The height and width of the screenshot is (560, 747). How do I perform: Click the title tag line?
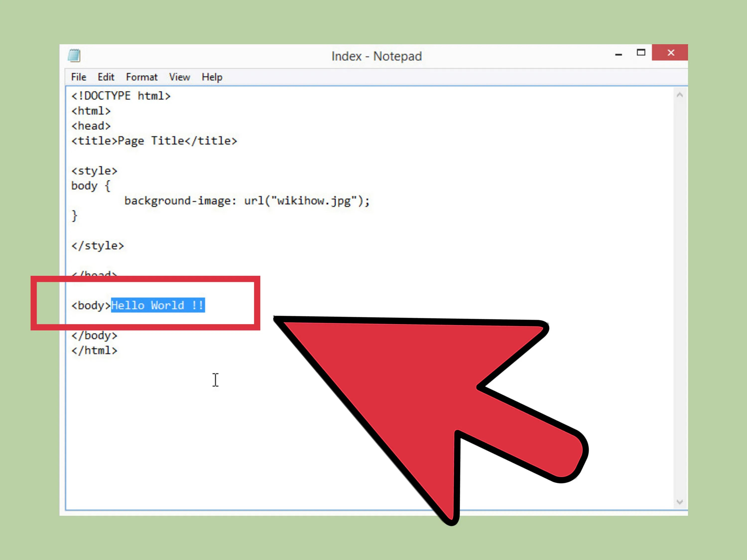coord(154,141)
